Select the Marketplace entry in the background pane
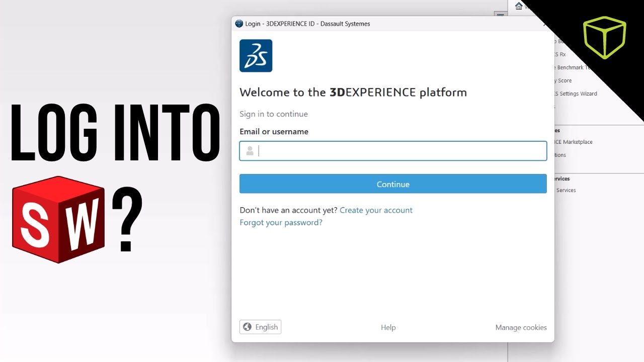The height and width of the screenshot is (362, 644). click(573, 142)
